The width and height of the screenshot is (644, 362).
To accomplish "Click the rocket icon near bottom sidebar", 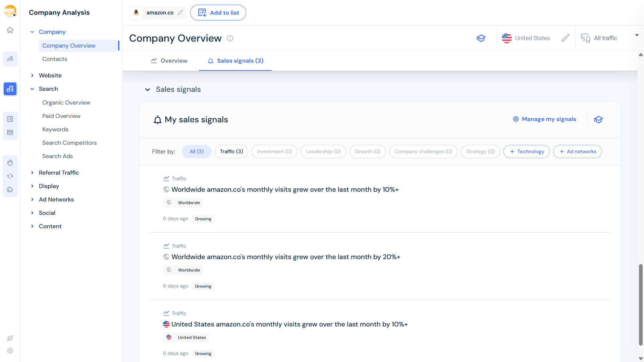I will 10,338.
